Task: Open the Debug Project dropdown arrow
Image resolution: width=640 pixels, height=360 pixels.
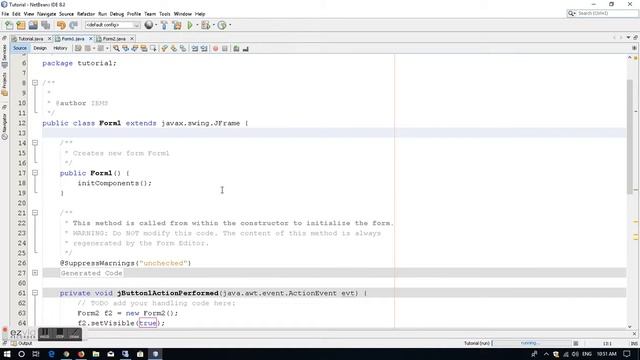Action: tap(213, 25)
